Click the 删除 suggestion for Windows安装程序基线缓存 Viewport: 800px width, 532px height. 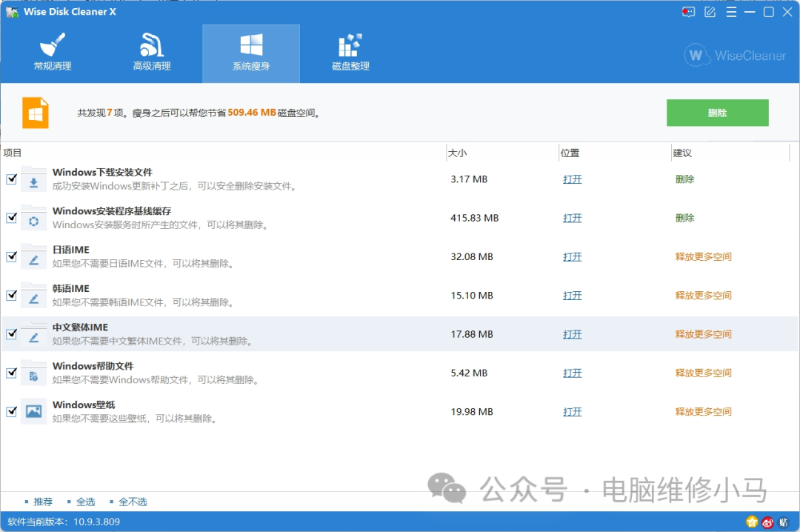click(684, 218)
